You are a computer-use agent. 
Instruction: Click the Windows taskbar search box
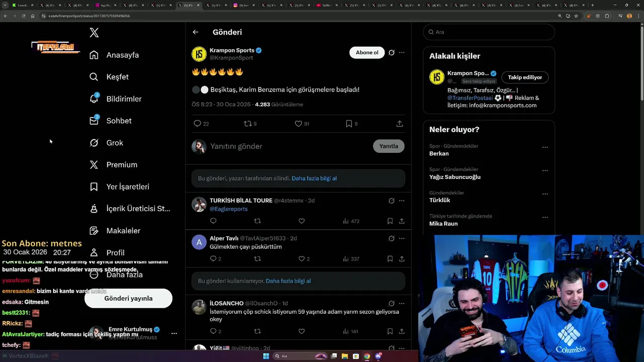coord(301,356)
